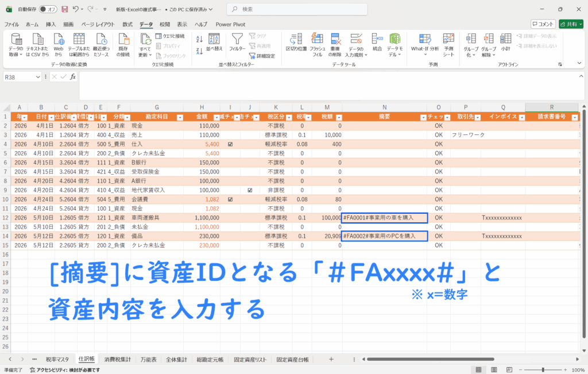Open the 数式 (Formulas) ribbon tab
This screenshot has height=374, width=588.
tap(127, 24)
